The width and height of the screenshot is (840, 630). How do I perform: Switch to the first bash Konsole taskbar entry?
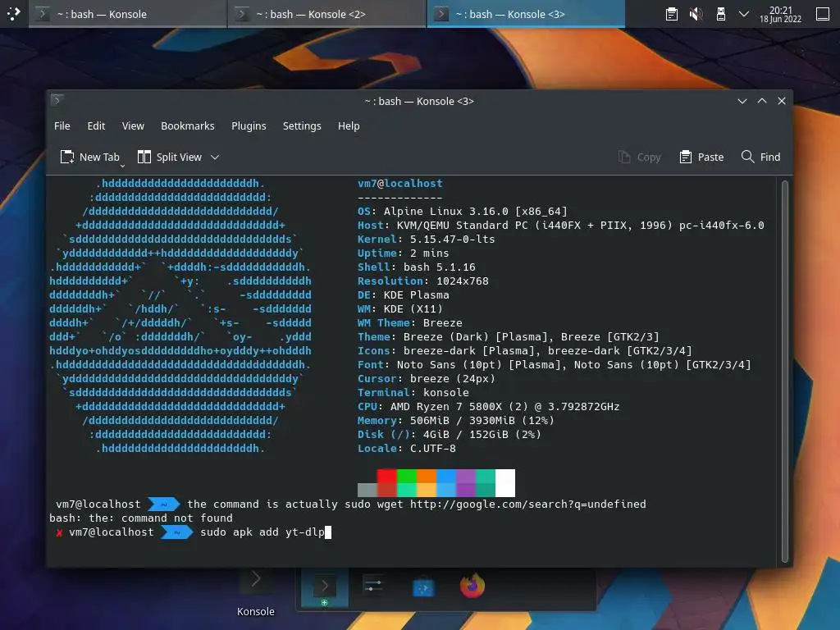click(127, 14)
